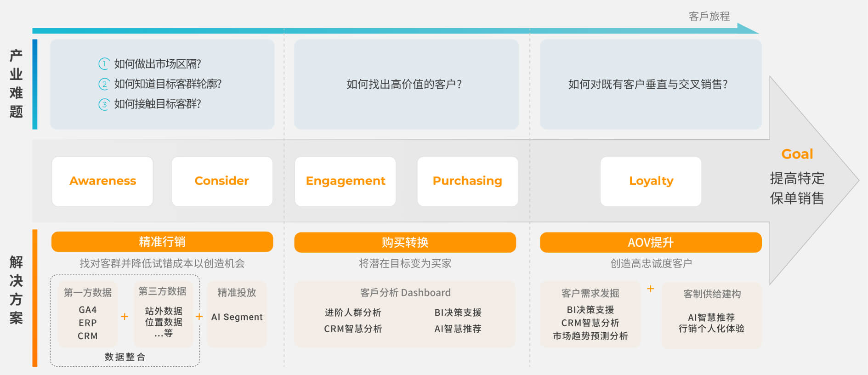Screen dimensions: 868x375
Task: Click the plus sign between 客户需求发掘 and 客制供给建构
Action: click(x=651, y=289)
